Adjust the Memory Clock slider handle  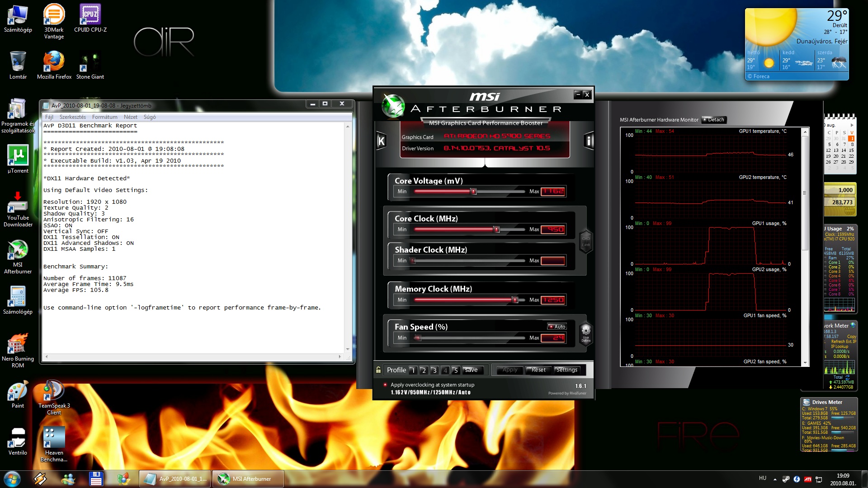514,300
